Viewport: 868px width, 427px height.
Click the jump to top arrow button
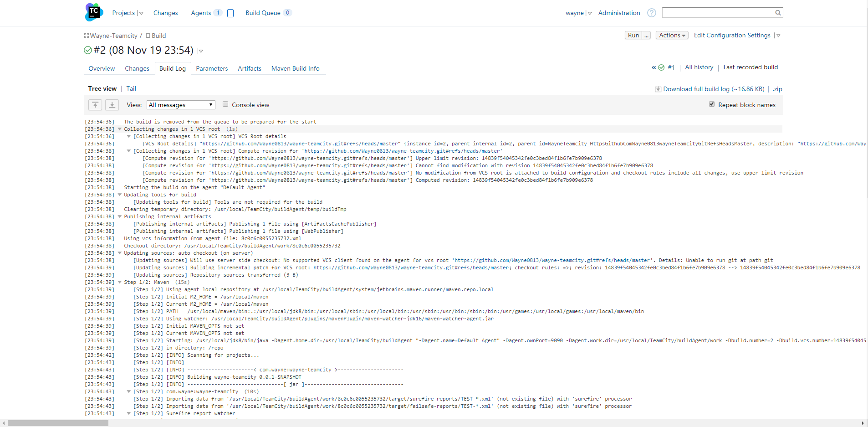(x=95, y=105)
